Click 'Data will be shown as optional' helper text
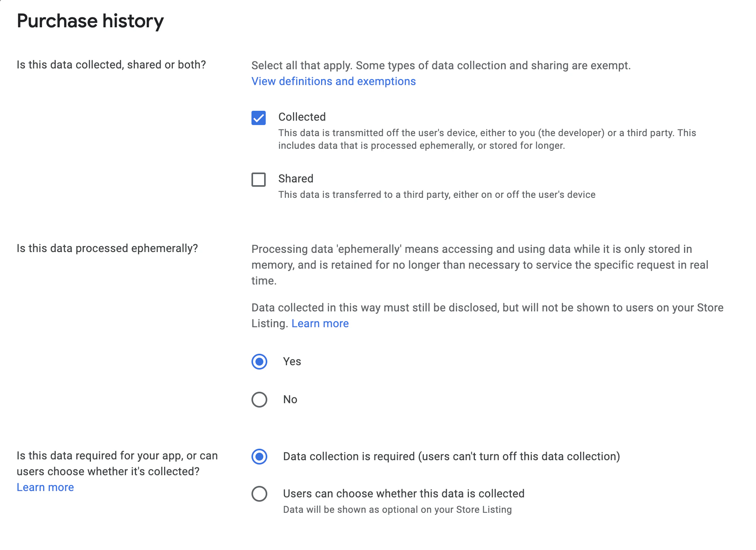 397,510
